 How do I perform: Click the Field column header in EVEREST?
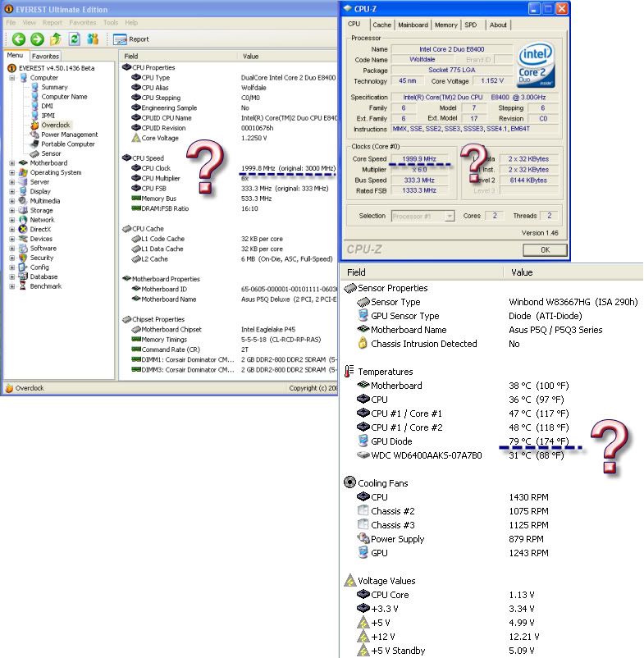179,57
